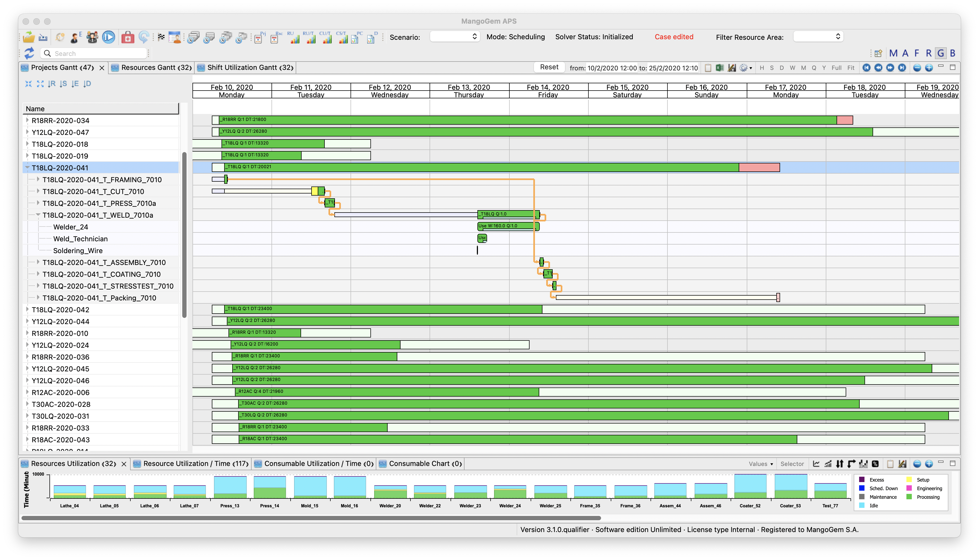Open a case with the folder icon

(x=29, y=37)
